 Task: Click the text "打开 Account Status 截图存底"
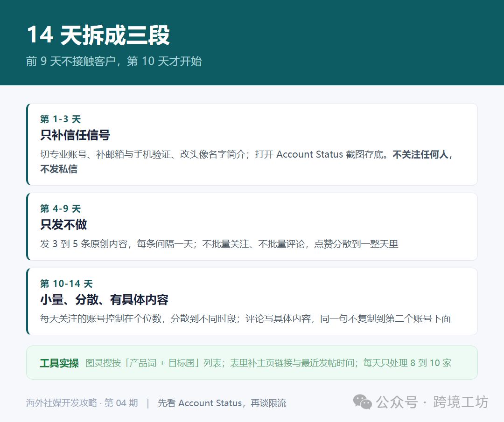(x=321, y=154)
